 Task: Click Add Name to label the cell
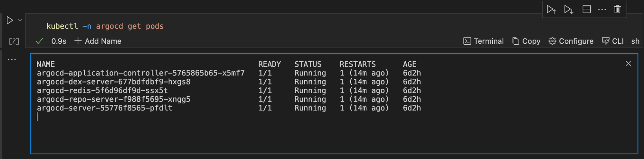tap(98, 41)
